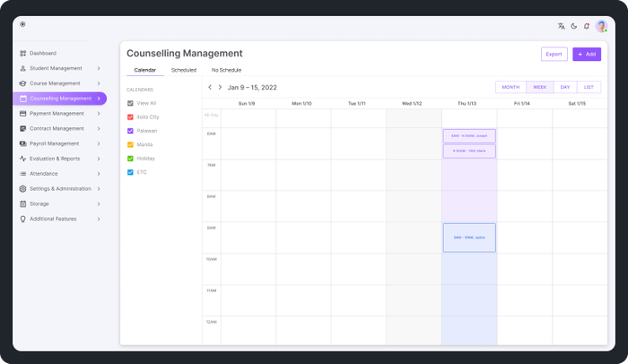
Task: Click the Dashboard sidebar icon
Action: pos(23,53)
